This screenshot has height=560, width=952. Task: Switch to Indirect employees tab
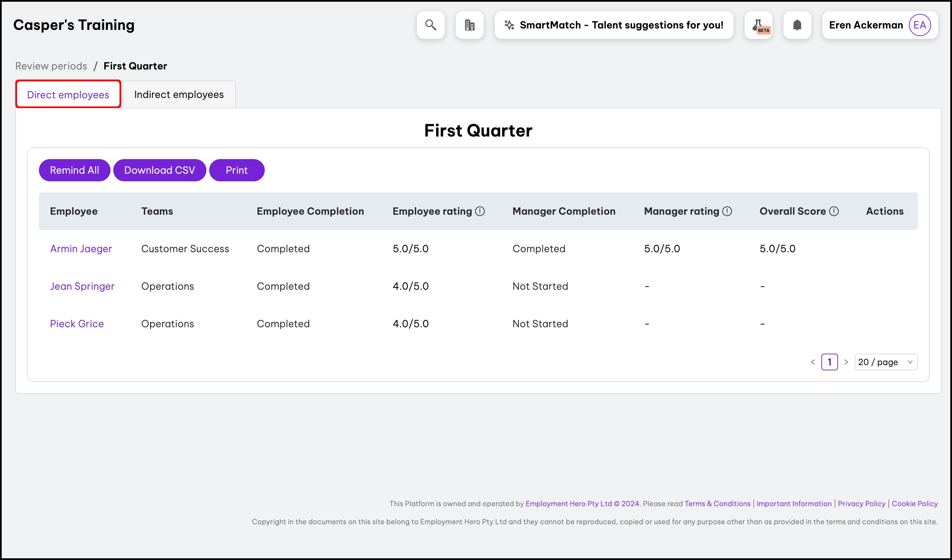(x=179, y=94)
